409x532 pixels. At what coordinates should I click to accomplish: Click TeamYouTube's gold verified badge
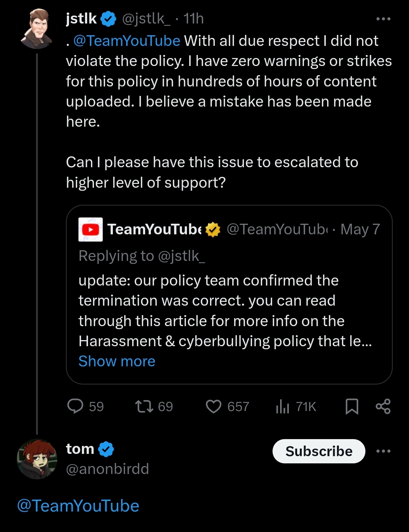(x=213, y=229)
